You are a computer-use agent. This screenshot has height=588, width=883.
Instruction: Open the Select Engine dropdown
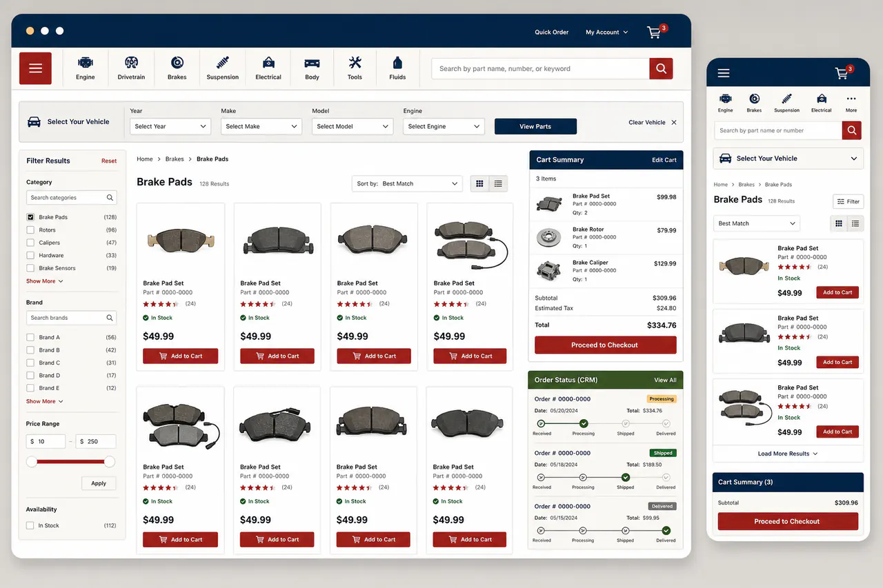[444, 126]
